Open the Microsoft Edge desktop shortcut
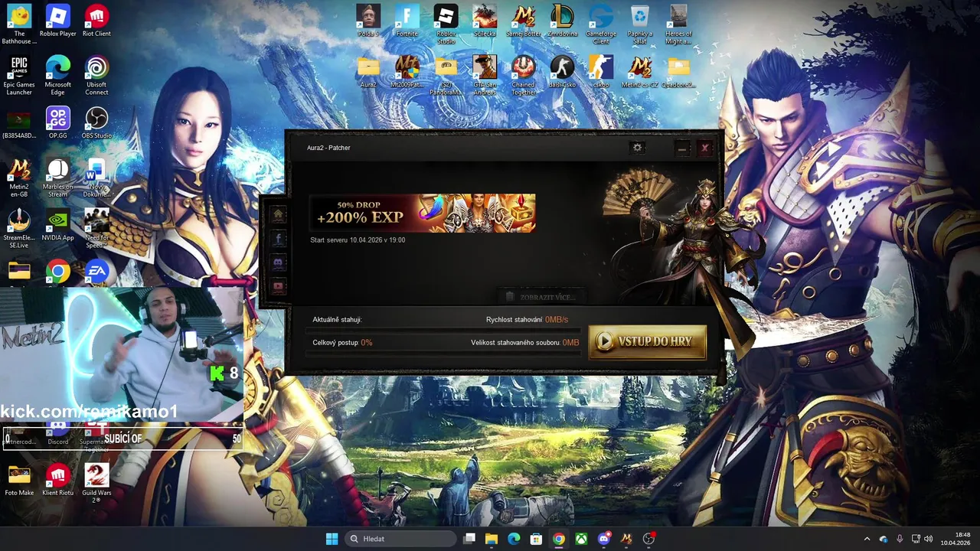Screen dimensions: 980x551 58,76
